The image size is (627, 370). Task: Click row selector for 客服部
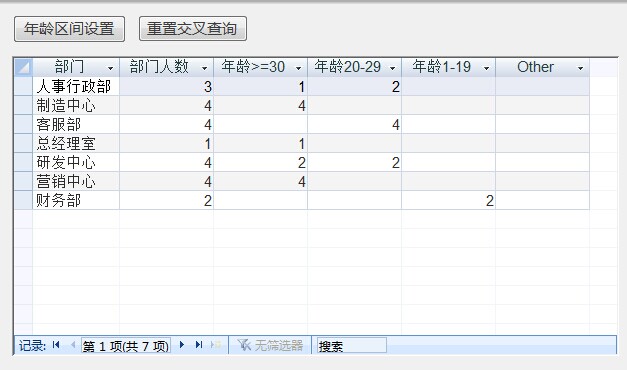coord(23,124)
